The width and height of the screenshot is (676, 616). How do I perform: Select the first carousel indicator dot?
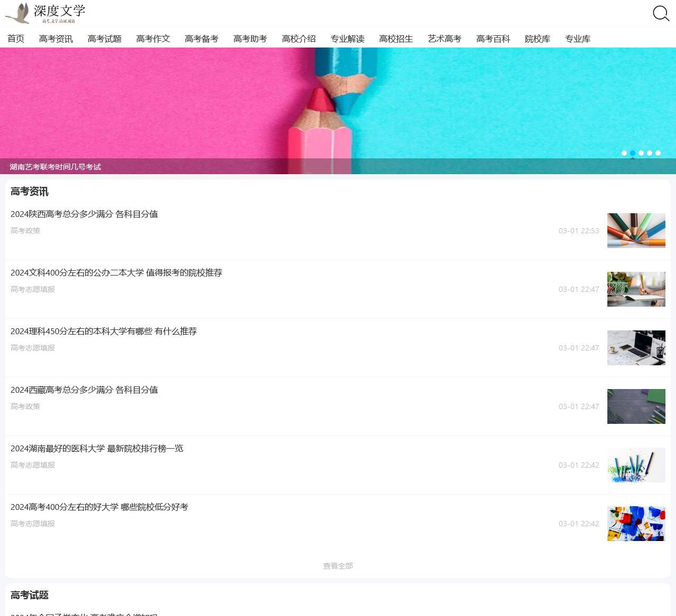pos(624,153)
